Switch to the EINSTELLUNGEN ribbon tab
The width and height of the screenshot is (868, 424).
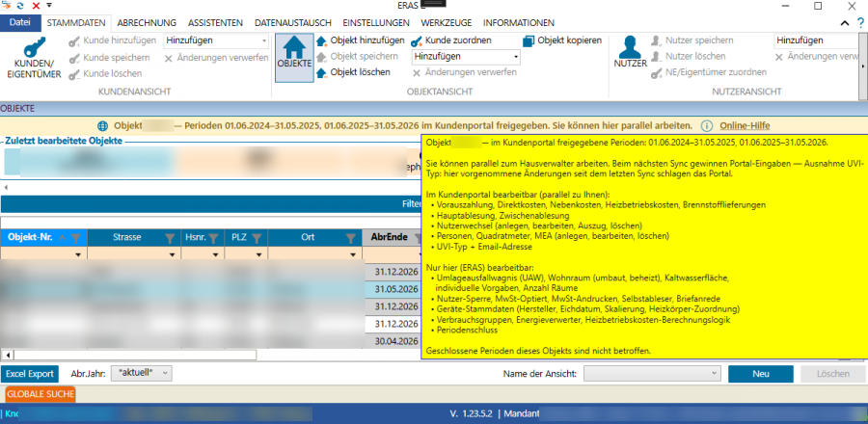[x=376, y=23]
